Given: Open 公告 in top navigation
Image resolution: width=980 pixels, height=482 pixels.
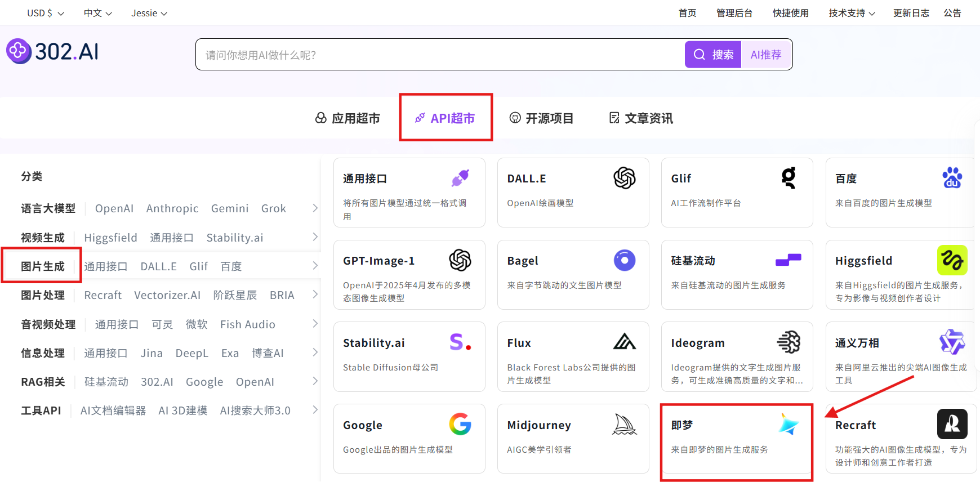Looking at the screenshot, I should click(x=952, y=13).
